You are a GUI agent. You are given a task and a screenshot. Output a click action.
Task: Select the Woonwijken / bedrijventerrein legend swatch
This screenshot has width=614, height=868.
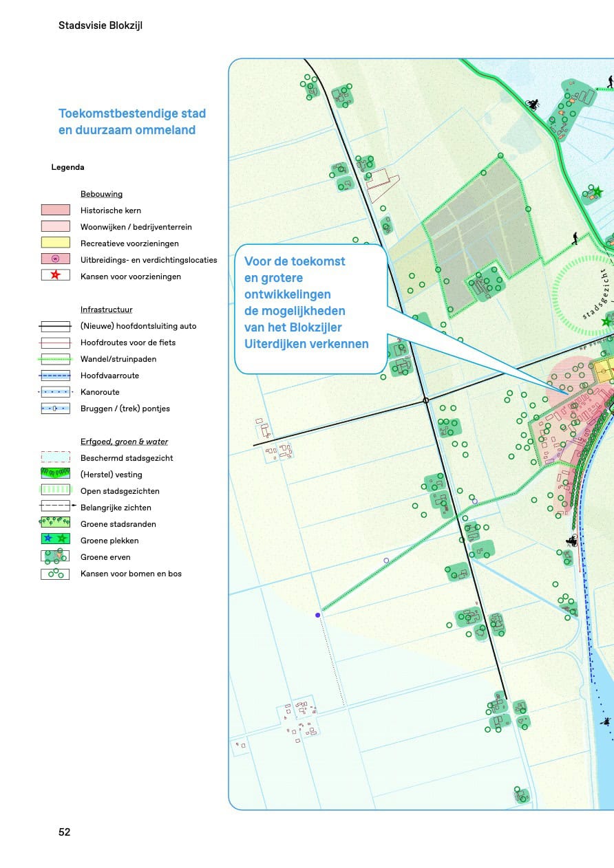click(56, 226)
